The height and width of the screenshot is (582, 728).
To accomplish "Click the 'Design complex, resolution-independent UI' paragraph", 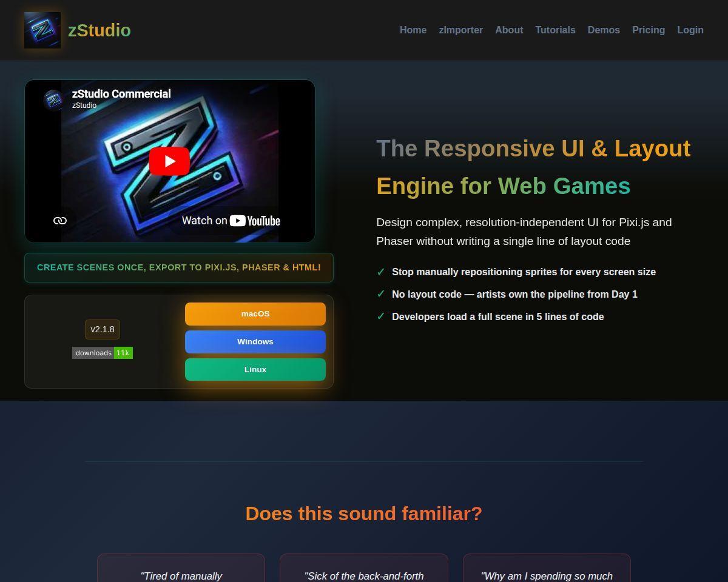I will tap(524, 232).
